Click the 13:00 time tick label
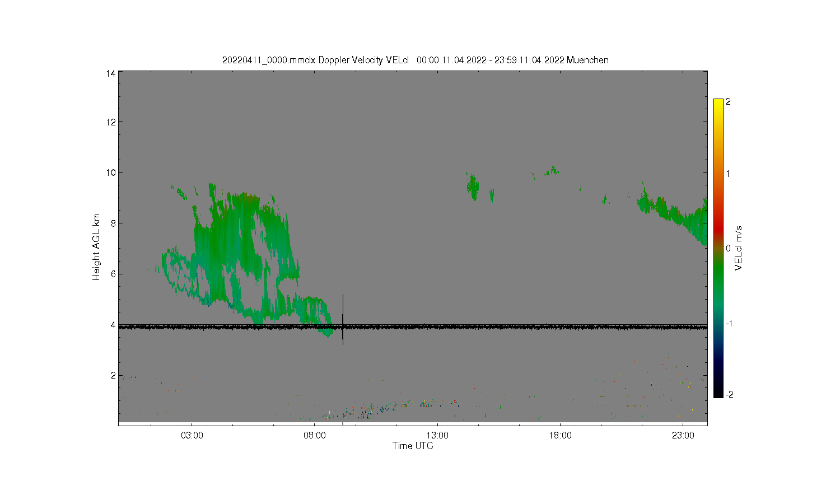 [x=437, y=435]
